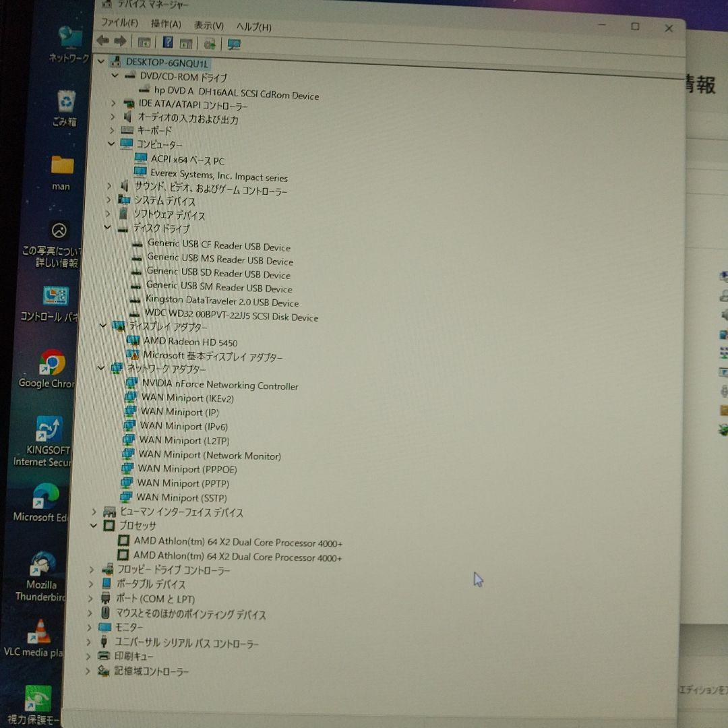Screen dimensions: 728x728
Task: Select Microsoft 基本ディスプレイ アダプター entry
Action: (x=212, y=356)
